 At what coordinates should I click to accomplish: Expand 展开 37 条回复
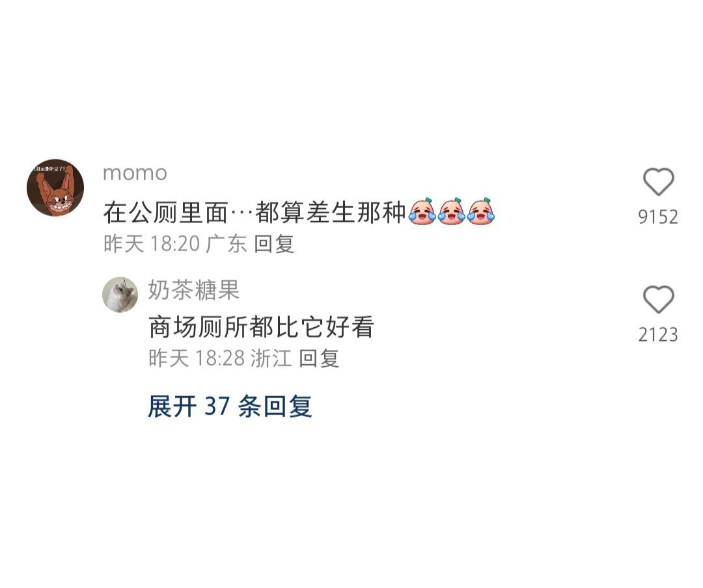click(230, 406)
